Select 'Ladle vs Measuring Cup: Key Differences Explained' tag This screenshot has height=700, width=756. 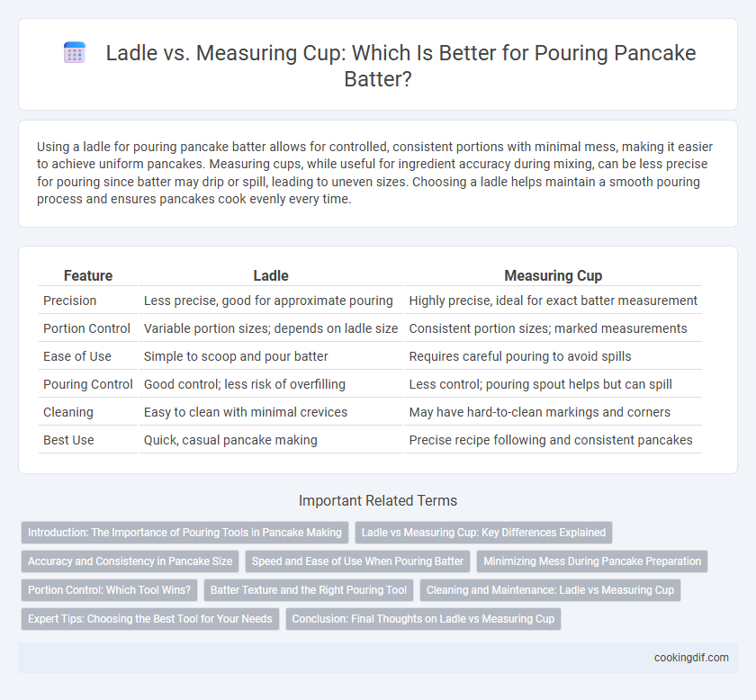(483, 533)
